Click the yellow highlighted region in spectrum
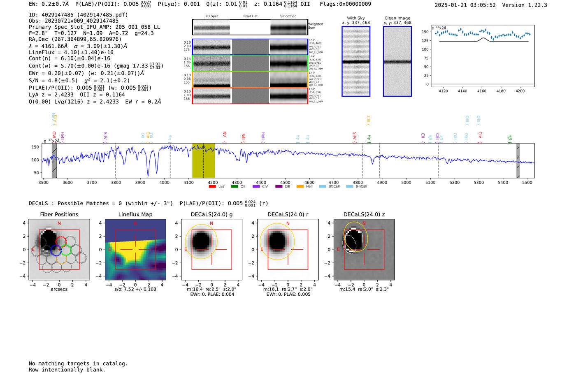The width and height of the screenshot is (576, 392). (x=204, y=160)
